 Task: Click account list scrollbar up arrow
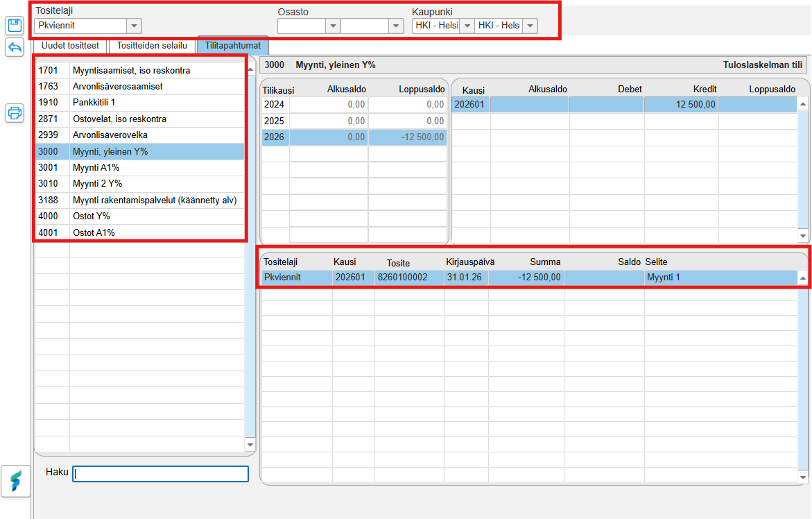[x=250, y=69]
